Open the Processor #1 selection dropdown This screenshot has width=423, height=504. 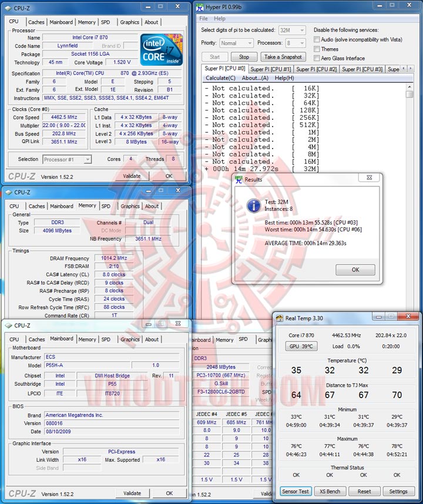tap(67, 159)
